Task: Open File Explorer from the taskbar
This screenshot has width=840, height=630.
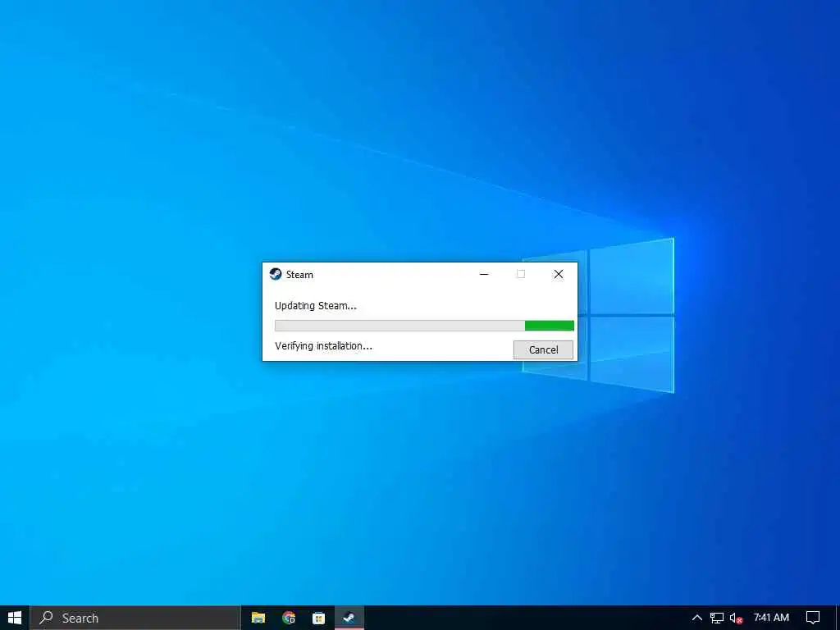Action: [258, 618]
